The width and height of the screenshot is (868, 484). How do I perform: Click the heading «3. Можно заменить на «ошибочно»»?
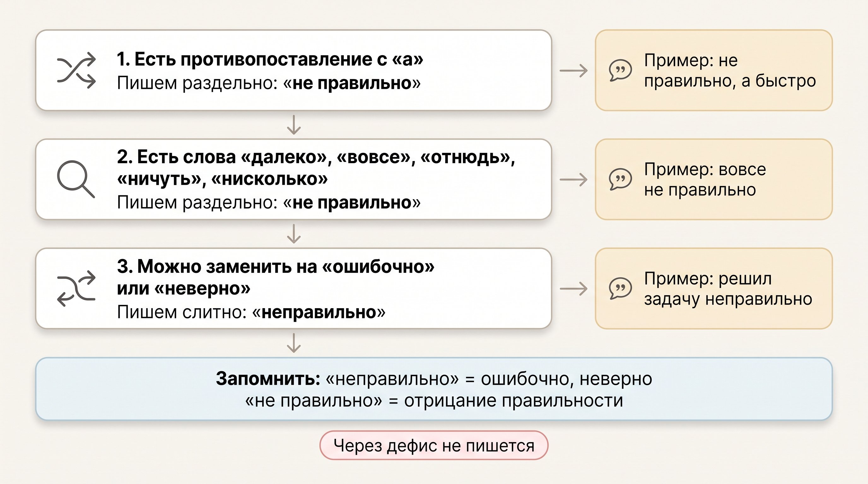[276, 277]
